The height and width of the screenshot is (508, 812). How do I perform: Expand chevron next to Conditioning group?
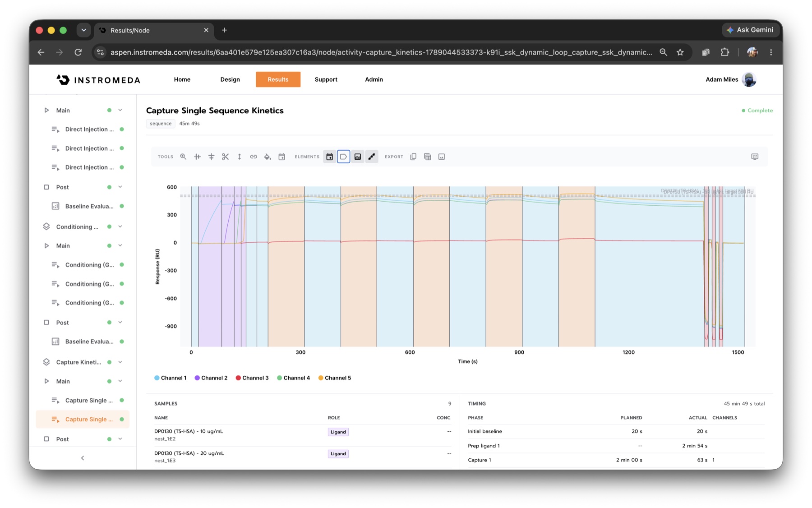(120, 226)
